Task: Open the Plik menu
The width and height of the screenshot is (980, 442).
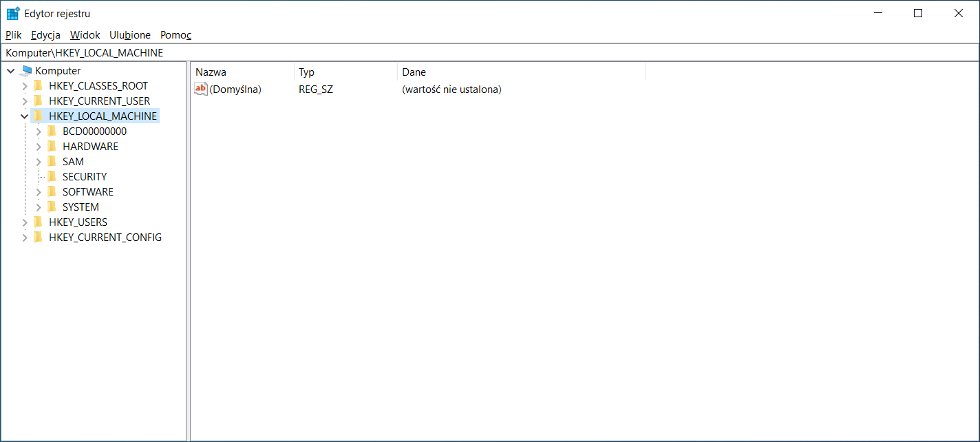Action: point(14,35)
